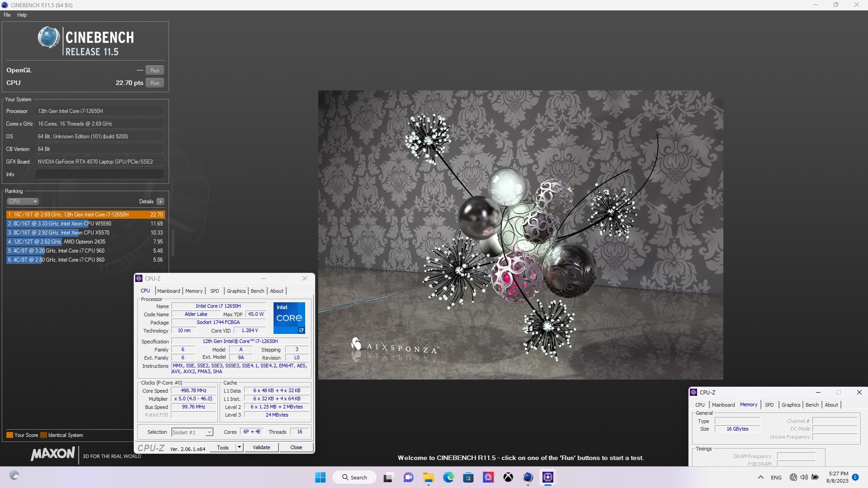Click the Validate button in CPU-Z

coord(261,448)
